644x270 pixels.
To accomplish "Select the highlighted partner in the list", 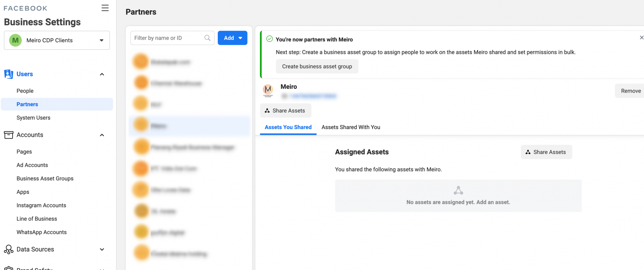I will click(x=189, y=126).
